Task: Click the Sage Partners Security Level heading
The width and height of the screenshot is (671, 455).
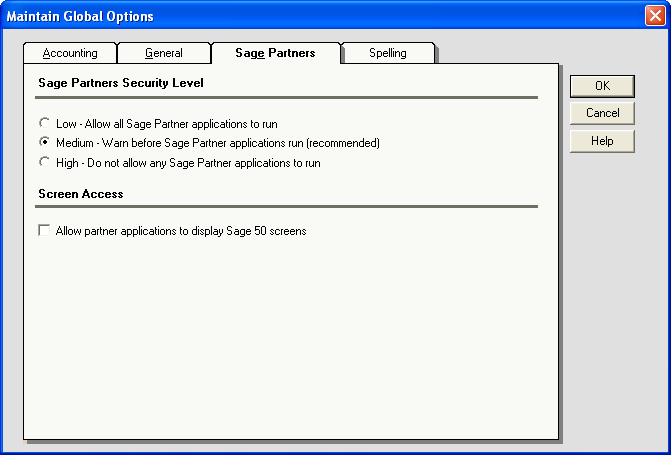Action: 121,83
